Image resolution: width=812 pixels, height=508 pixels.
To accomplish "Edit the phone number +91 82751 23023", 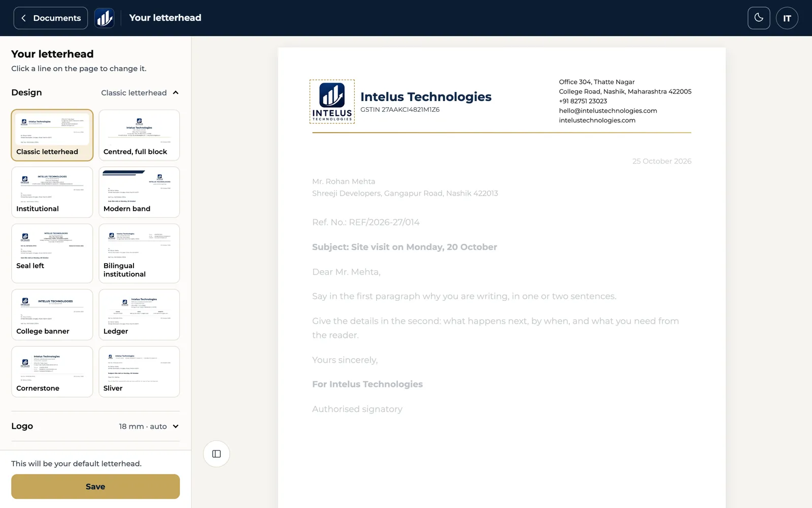I will click(x=583, y=101).
